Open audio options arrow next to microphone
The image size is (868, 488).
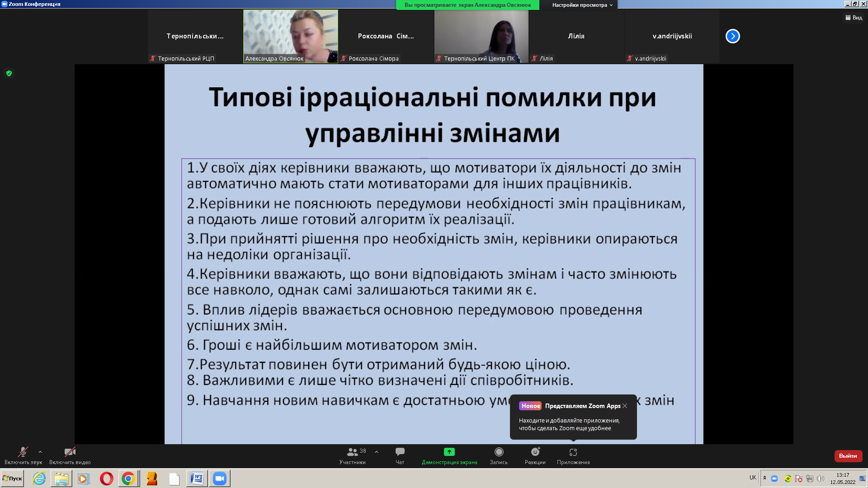point(40,452)
